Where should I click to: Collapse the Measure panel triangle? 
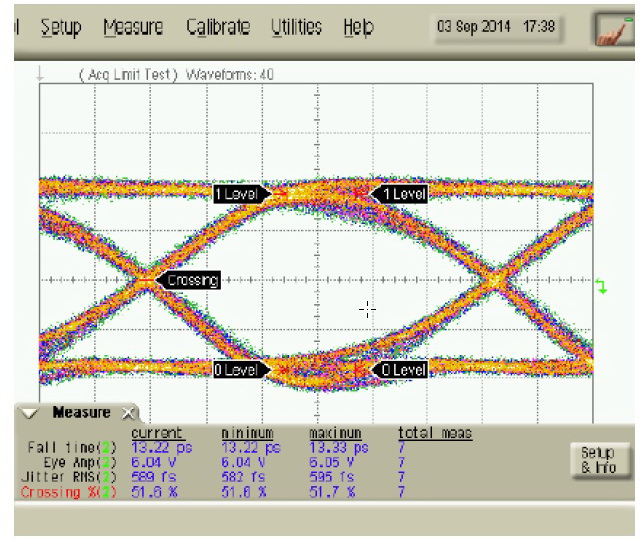(31, 413)
